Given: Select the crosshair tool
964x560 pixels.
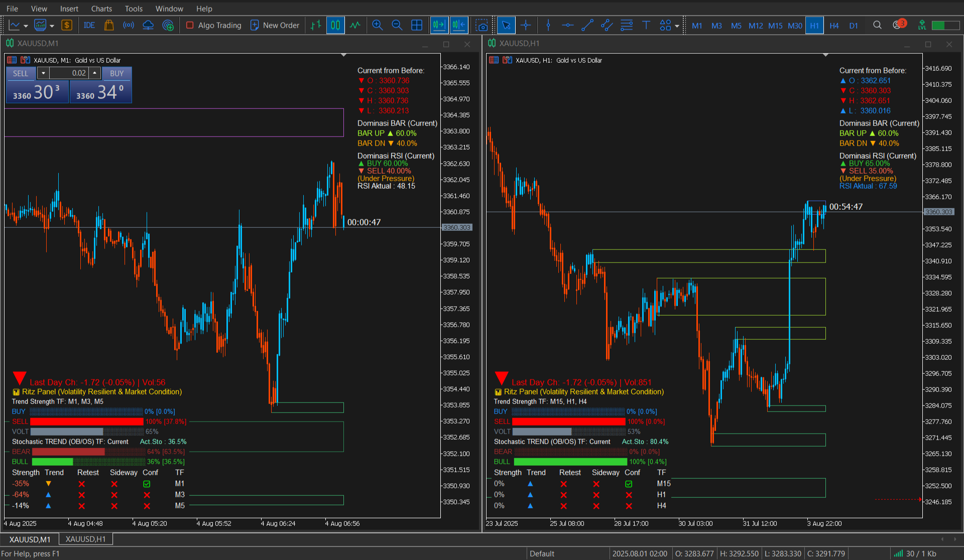Looking at the screenshot, I should (x=526, y=25).
